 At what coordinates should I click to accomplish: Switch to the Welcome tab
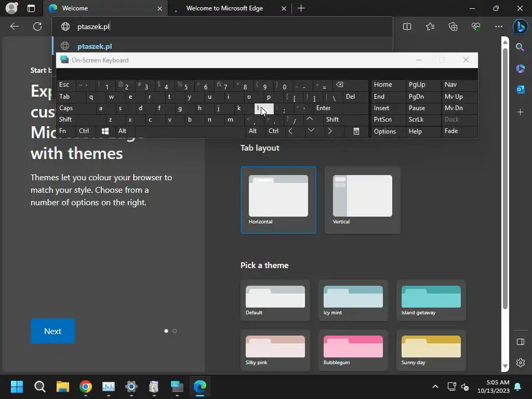tap(105, 8)
